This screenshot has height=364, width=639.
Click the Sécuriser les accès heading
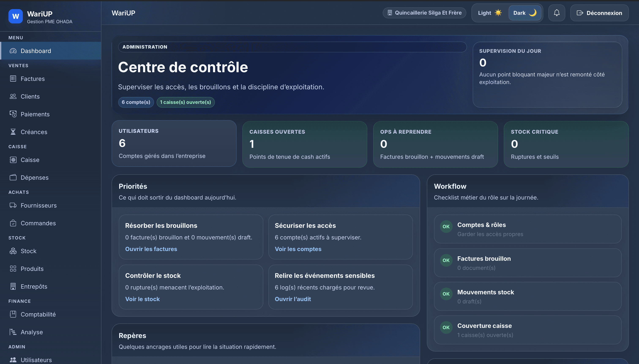tap(305, 225)
